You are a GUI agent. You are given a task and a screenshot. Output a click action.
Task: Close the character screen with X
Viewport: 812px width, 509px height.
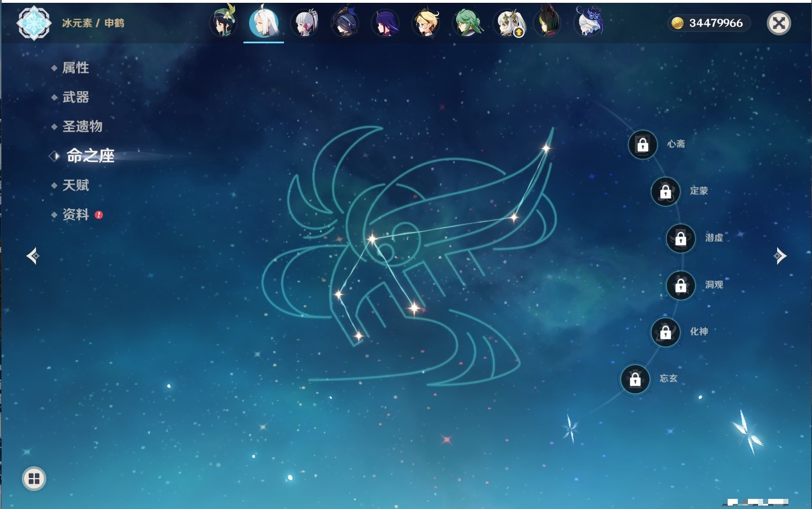pos(779,23)
